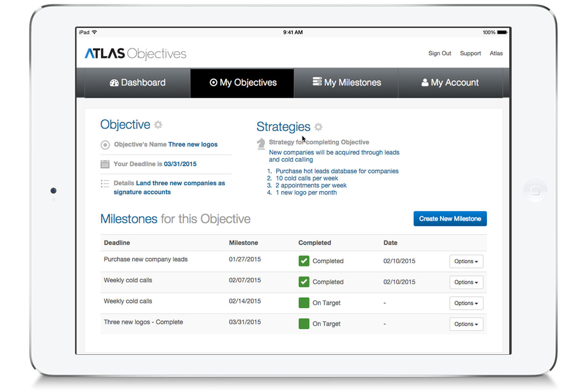The image size is (588, 392).
Task: Click the On Target status box for Three new logos
Action: [x=304, y=323]
